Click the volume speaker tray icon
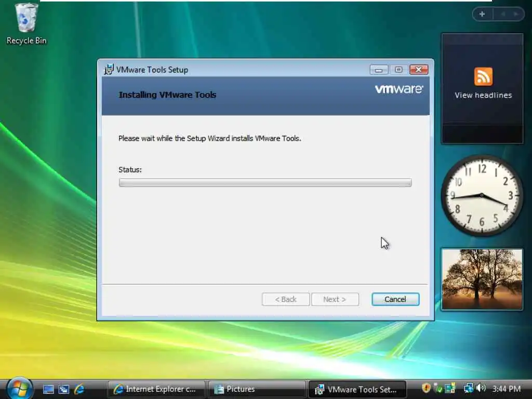 point(481,388)
